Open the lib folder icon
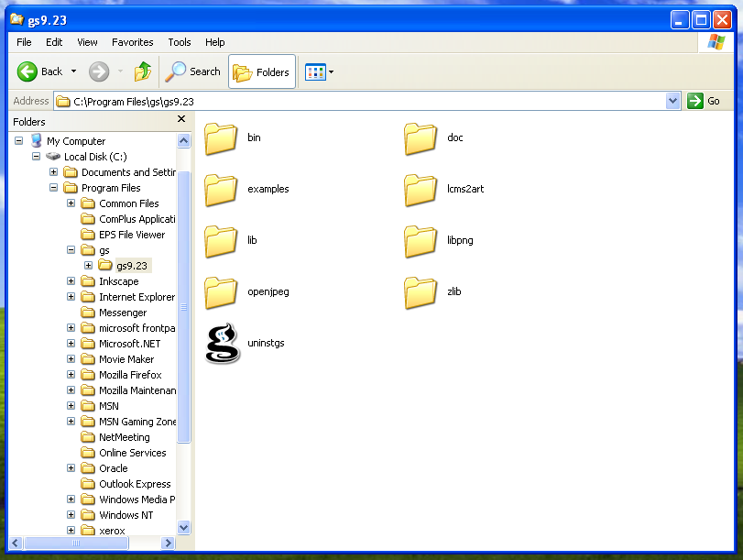743x560 pixels. tap(221, 241)
